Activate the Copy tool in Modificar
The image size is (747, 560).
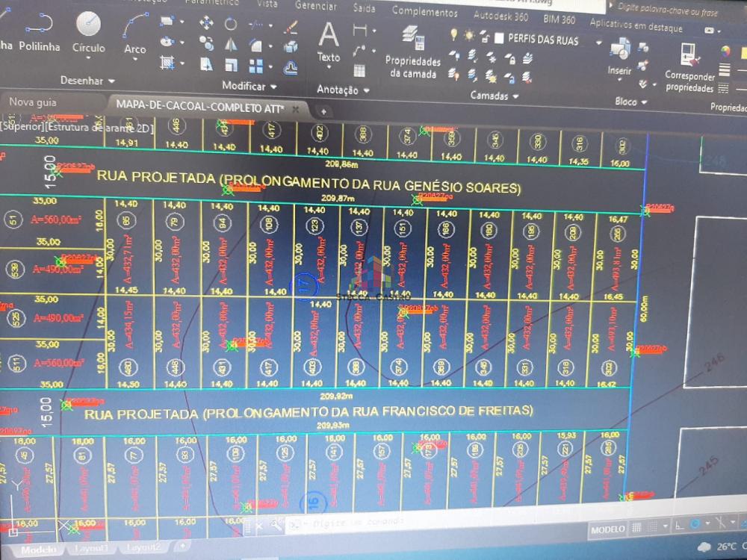pos(206,43)
